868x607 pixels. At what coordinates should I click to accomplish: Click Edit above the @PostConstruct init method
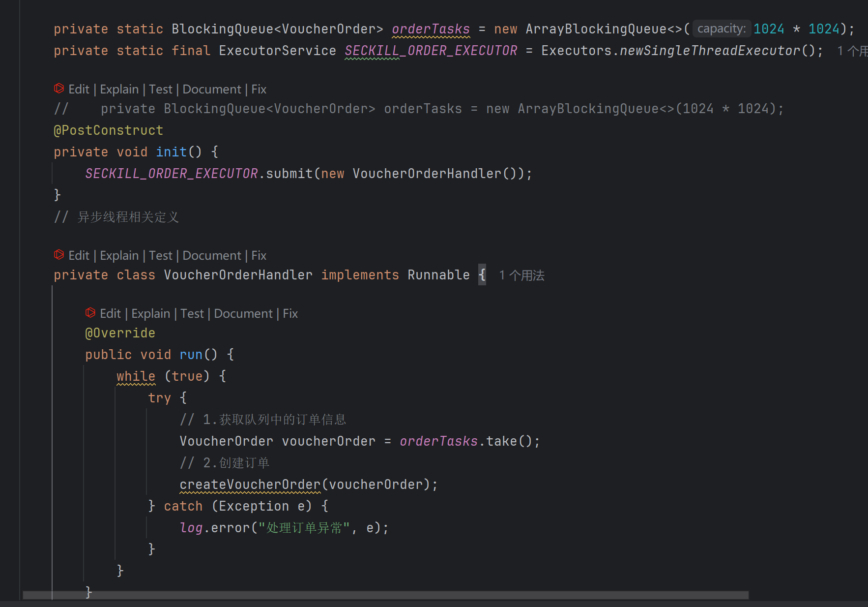79,89
